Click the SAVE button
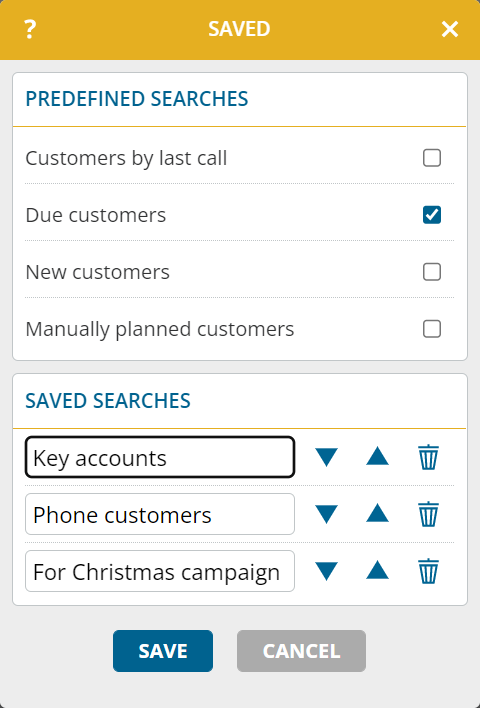Image resolution: width=480 pixels, height=708 pixels. click(163, 651)
